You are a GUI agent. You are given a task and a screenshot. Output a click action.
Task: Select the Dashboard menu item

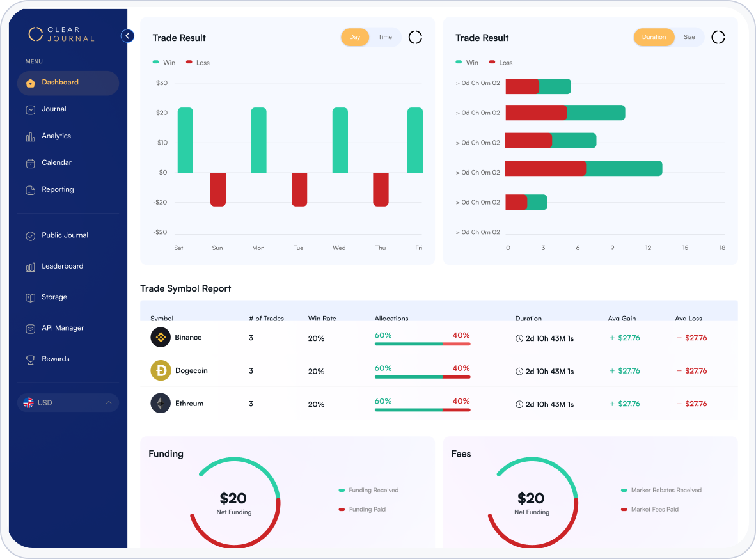point(68,83)
